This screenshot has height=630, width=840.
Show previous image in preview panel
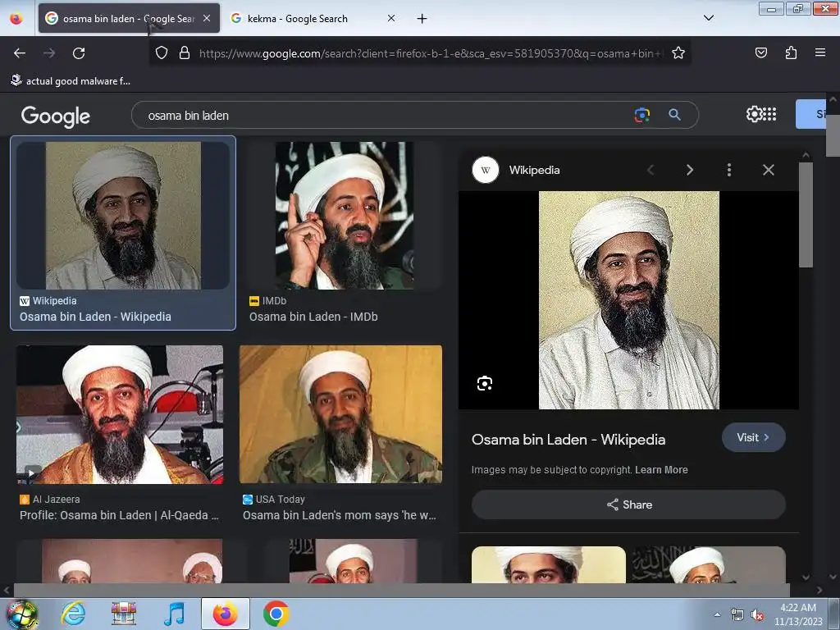(651, 171)
